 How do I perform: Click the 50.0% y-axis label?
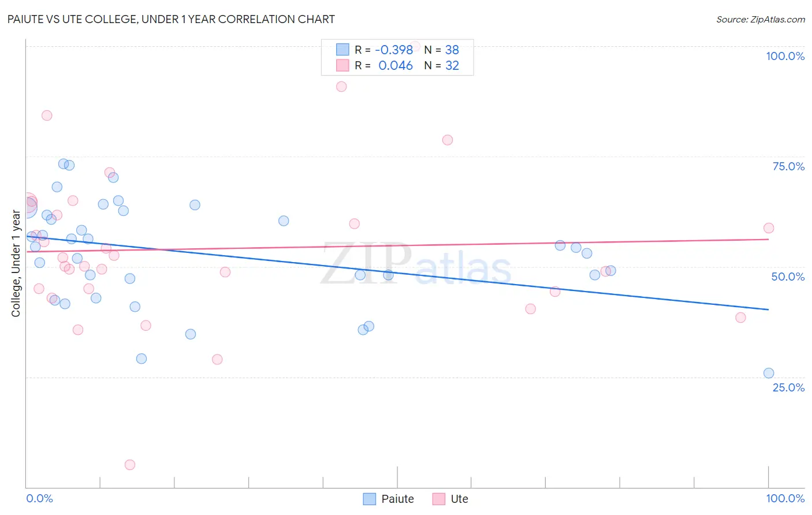click(x=788, y=277)
